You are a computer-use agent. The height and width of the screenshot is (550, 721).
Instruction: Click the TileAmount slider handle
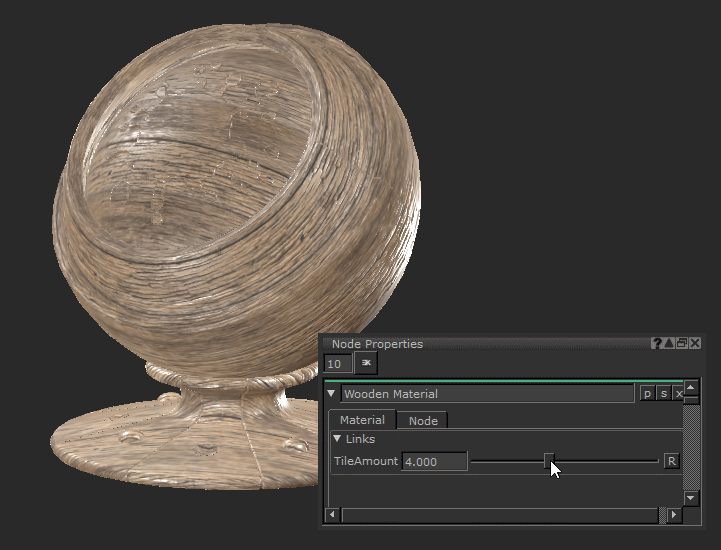[548, 460]
